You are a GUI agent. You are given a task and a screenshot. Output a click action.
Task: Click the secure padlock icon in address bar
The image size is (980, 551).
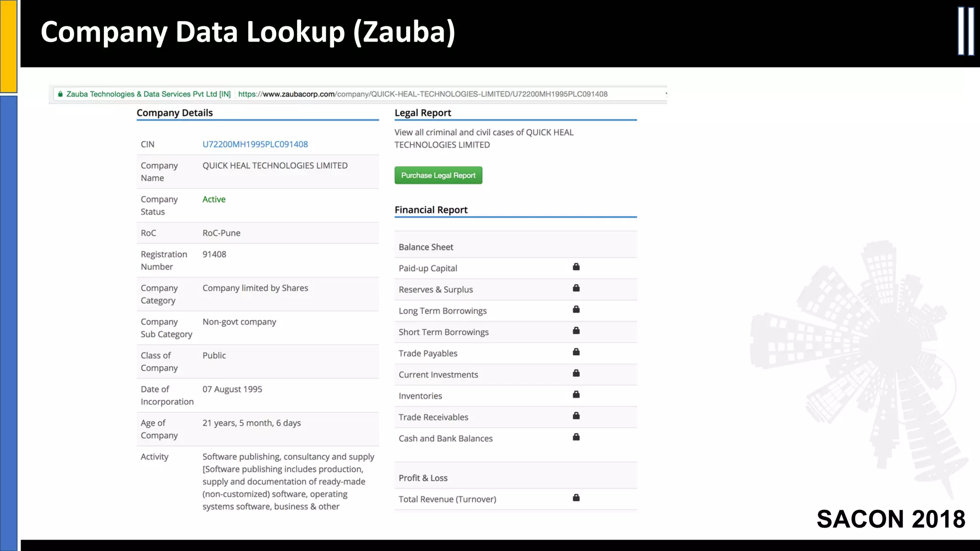60,94
